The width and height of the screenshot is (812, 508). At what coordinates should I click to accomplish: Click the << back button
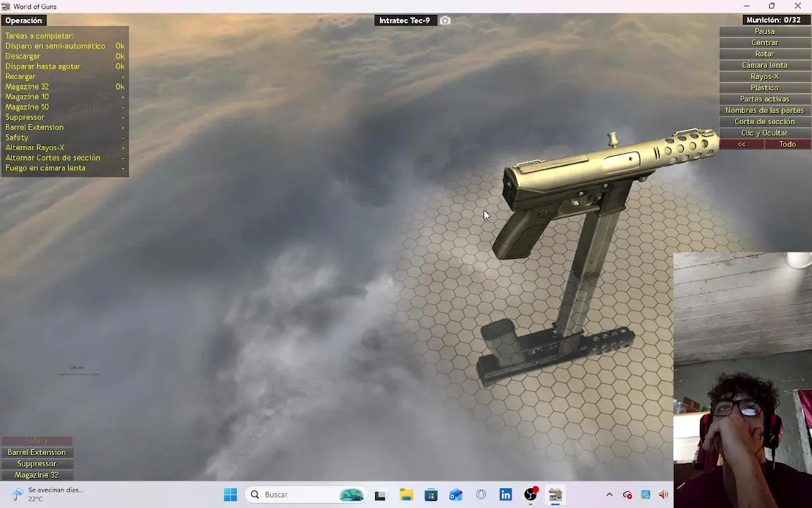pyautogui.click(x=742, y=144)
